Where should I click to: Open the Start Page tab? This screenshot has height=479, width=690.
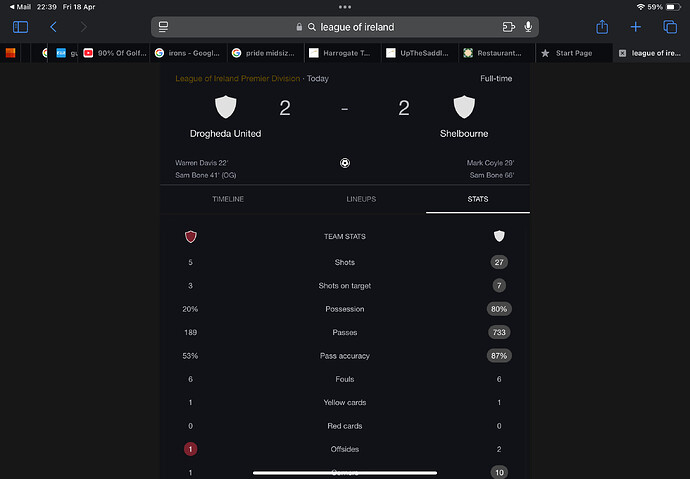point(574,53)
